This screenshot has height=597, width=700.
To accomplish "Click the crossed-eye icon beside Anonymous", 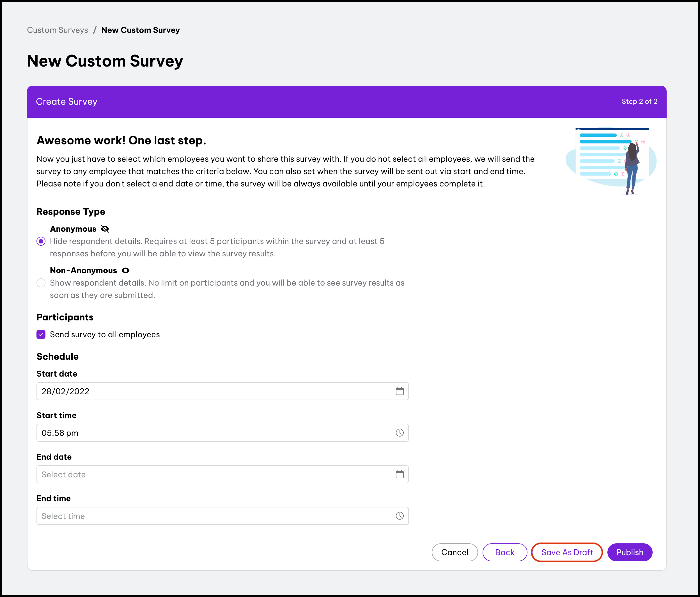I will pyautogui.click(x=105, y=229).
